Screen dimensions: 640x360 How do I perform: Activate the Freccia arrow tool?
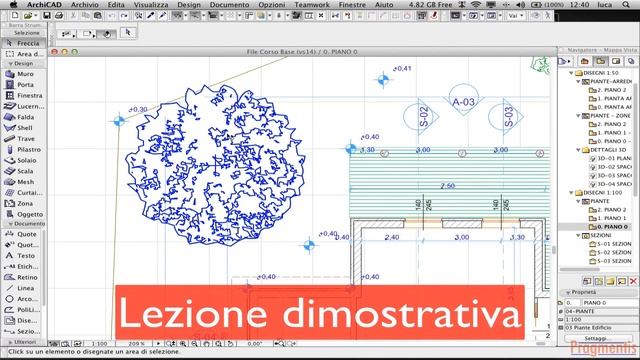tap(24, 43)
